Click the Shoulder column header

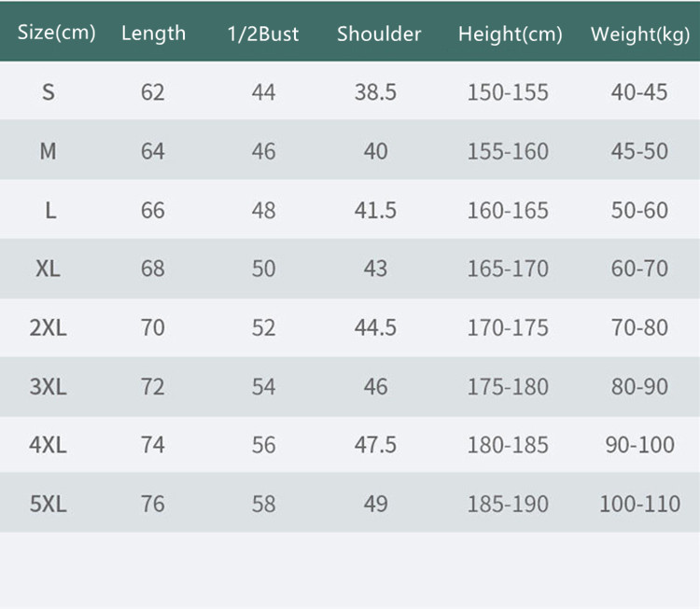coord(378,35)
